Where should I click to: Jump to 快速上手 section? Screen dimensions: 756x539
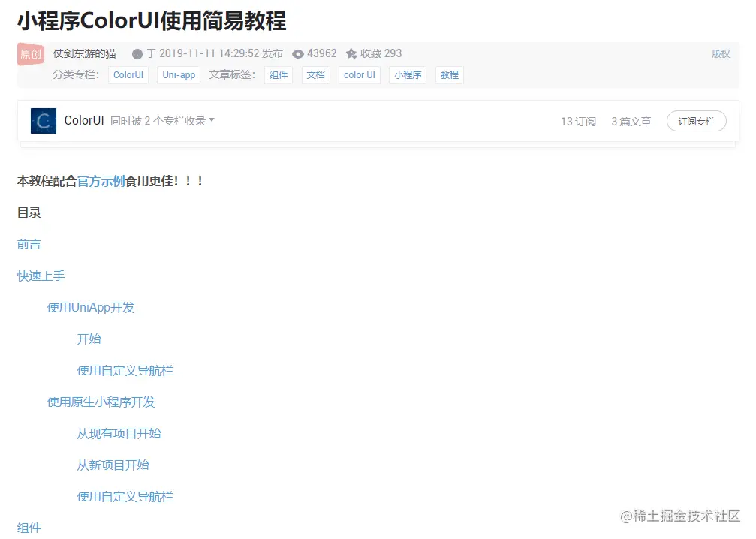pyautogui.click(x=41, y=276)
